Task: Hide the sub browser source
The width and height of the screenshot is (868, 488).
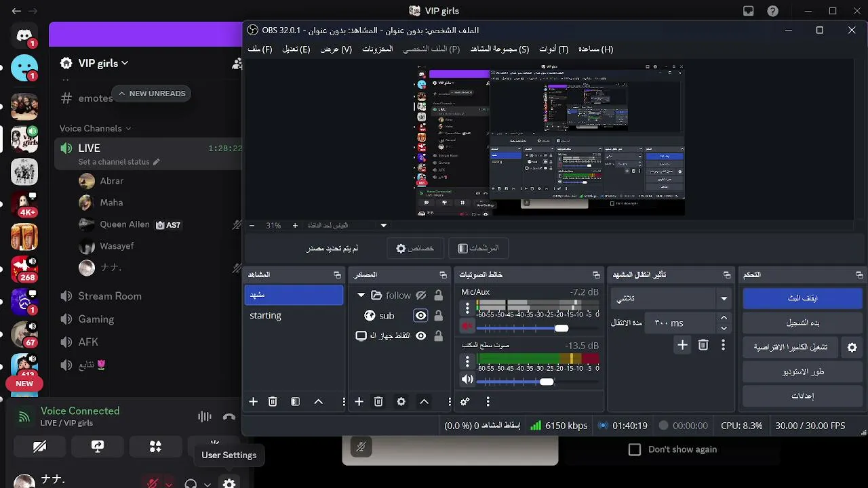Action: (421, 315)
